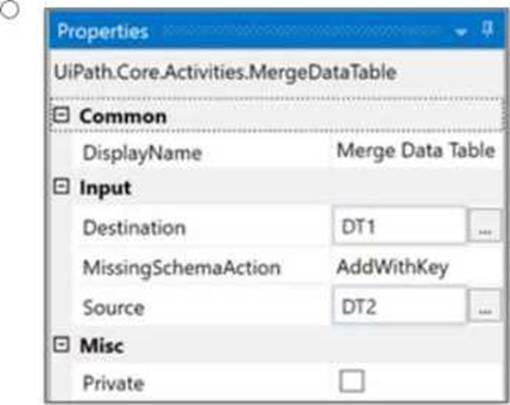Select the Source property label
Screen dimensions: 510x405
113,307
